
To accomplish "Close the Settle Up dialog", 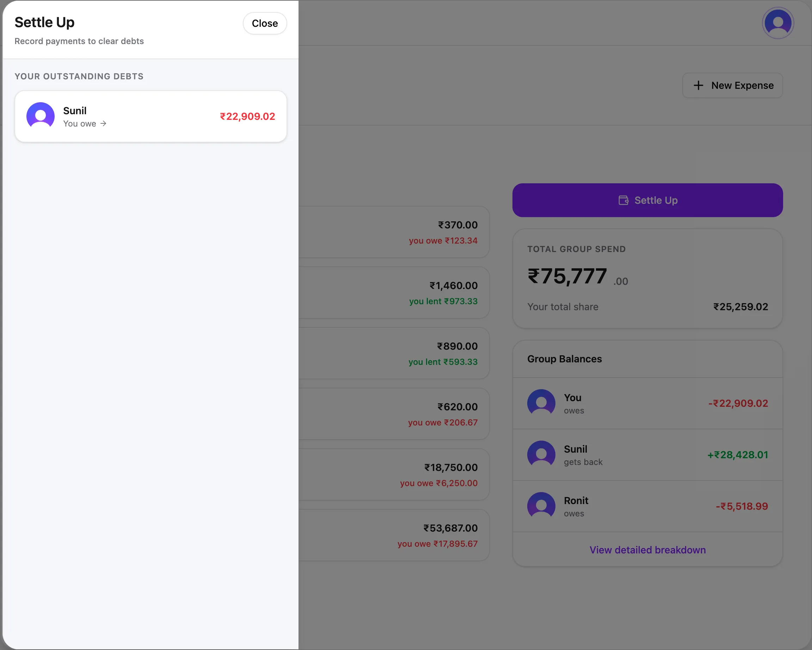I will pyautogui.click(x=264, y=23).
